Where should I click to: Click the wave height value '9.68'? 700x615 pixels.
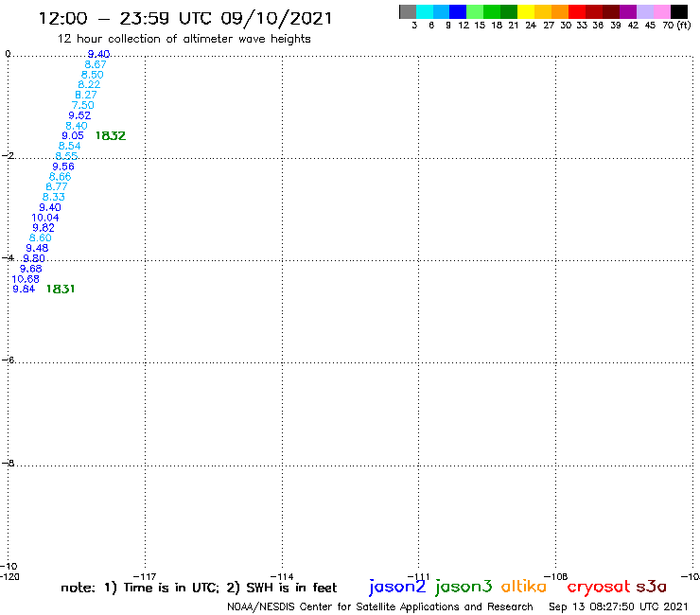coord(31,269)
